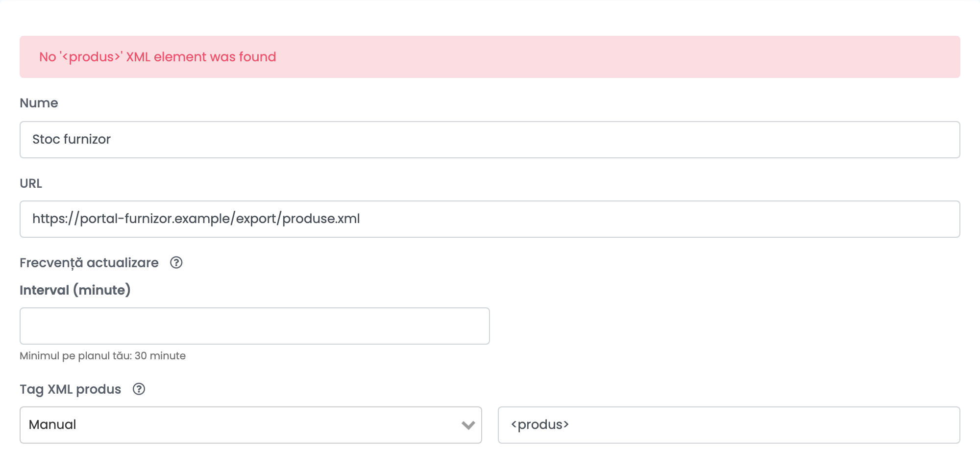Image resolution: width=980 pixels, height=451 pixels.
Task: Select the URL input with produse.xml address
Action: (x=490, y=219)
